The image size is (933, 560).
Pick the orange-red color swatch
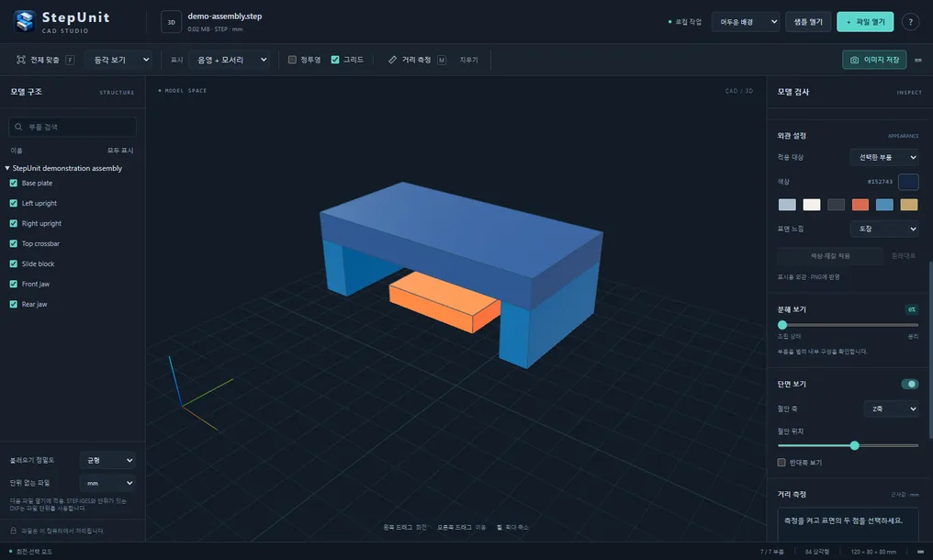tap(860, 205)
